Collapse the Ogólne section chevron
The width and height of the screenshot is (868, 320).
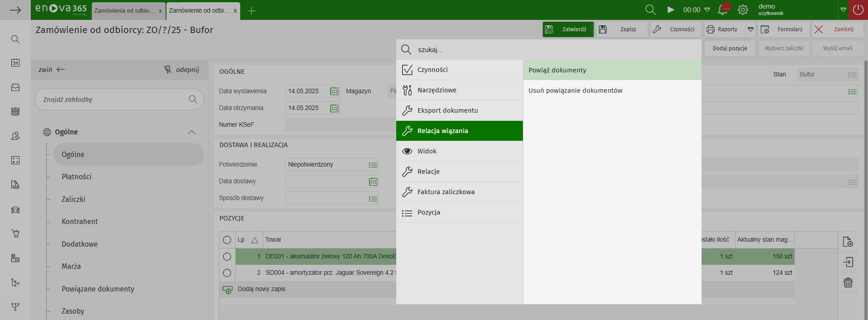192,132
